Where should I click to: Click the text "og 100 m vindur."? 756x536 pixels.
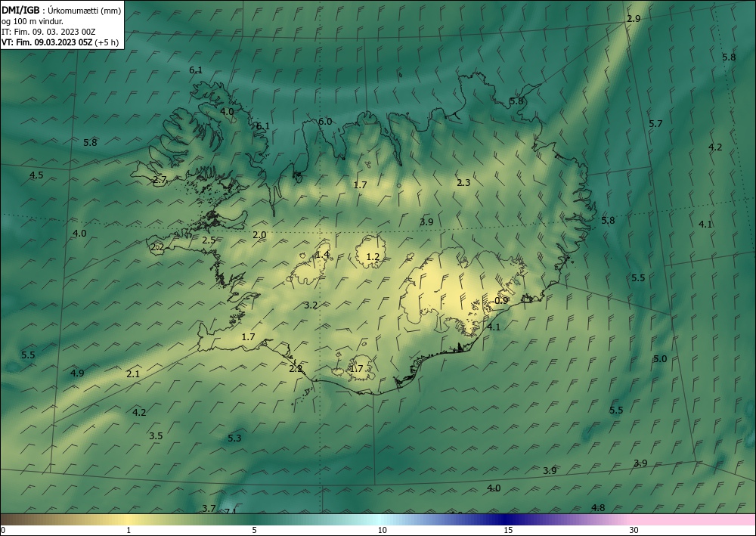pyautogui.click(x=33, y=21)
